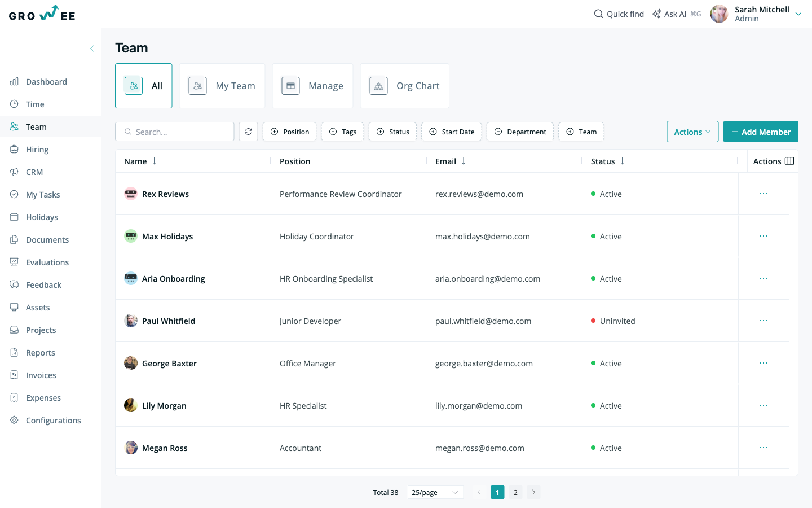Open Paul Whitfield profile
The width and height of the screenshot is (812, 508).
coord(169,321)
